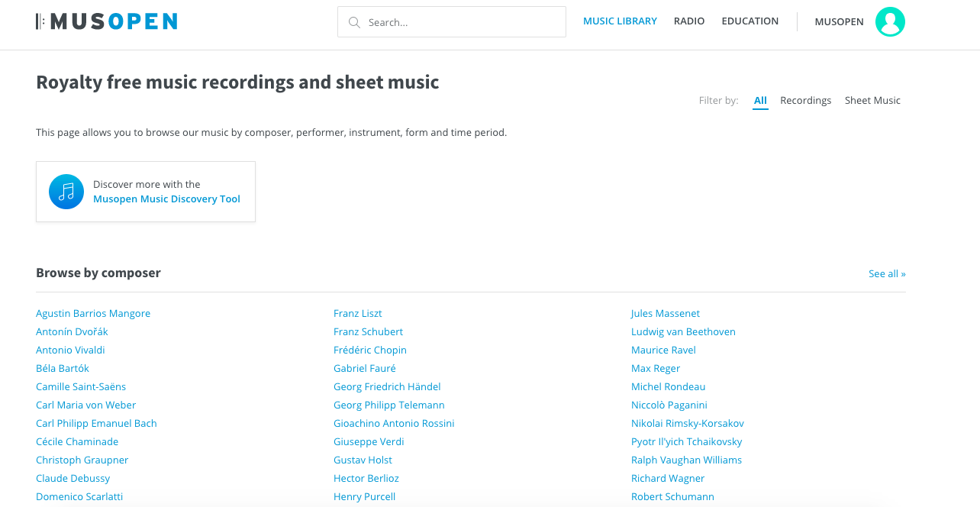This screenshot has width=980, height=507.
Task: Click the Musopen logo
Action: (x=107, y=21)
